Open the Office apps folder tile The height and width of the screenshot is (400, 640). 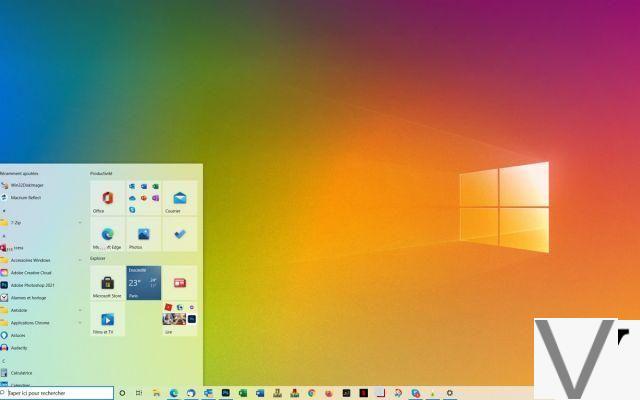click(x=143, y=198)
